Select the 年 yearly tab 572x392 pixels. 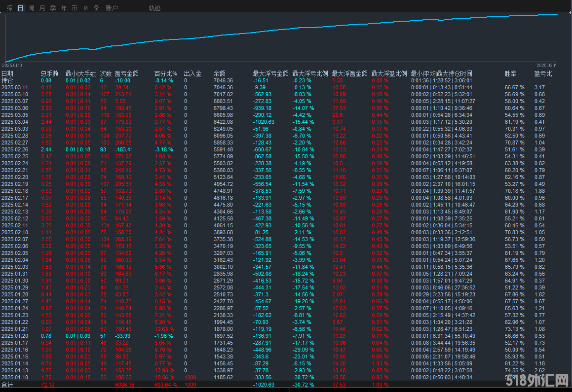coord(64,8)
